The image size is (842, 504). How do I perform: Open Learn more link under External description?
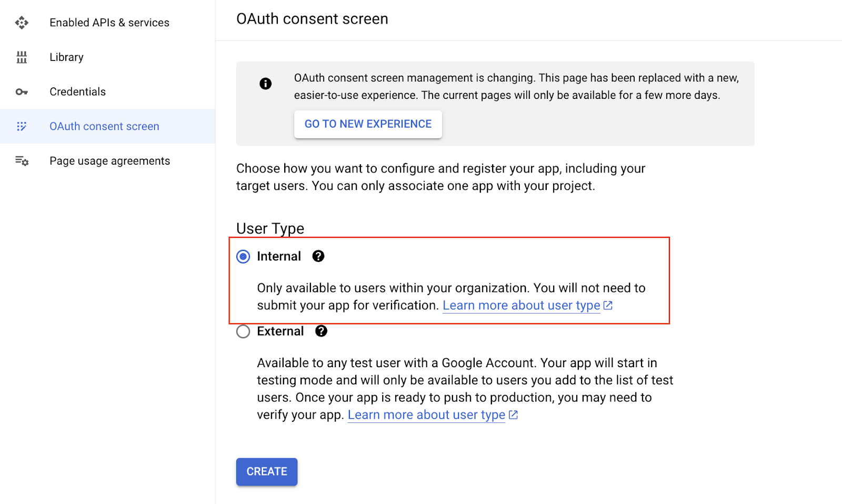coord(426,415)
